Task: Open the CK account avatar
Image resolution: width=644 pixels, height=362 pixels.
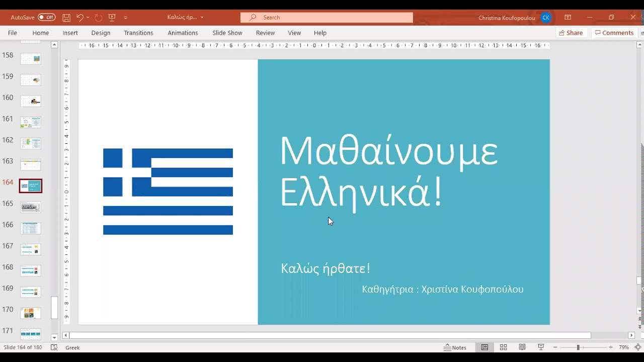Action: (x=546, y=18)
